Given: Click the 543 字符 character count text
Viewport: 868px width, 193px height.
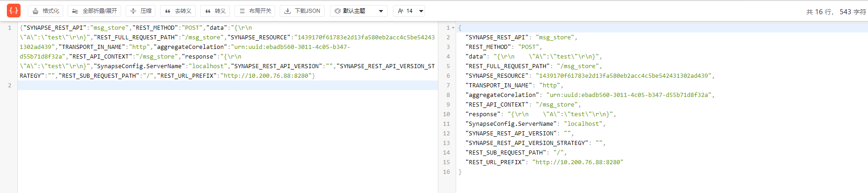Looking at the screenshot, I should (x=852, y=12).
